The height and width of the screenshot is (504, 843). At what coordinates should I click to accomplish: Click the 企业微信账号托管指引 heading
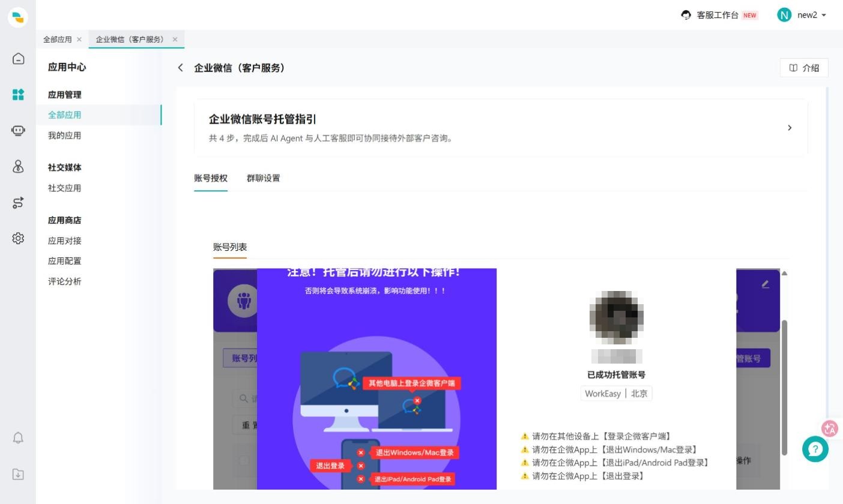262,119
